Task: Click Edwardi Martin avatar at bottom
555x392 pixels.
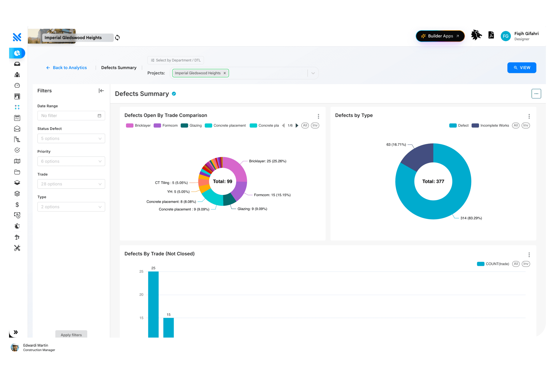Action: click(15, 347)
